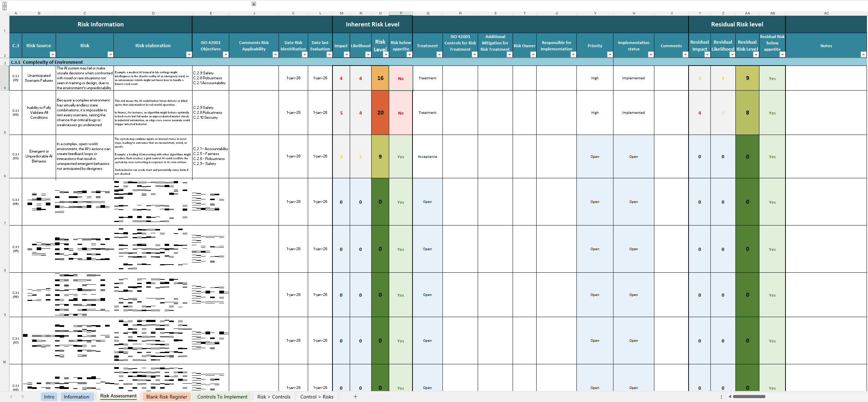This screenshot has width=868, height=402.
Task: Click the right arrow of the horizontal scrollbar
Action: tap(865, 397)
